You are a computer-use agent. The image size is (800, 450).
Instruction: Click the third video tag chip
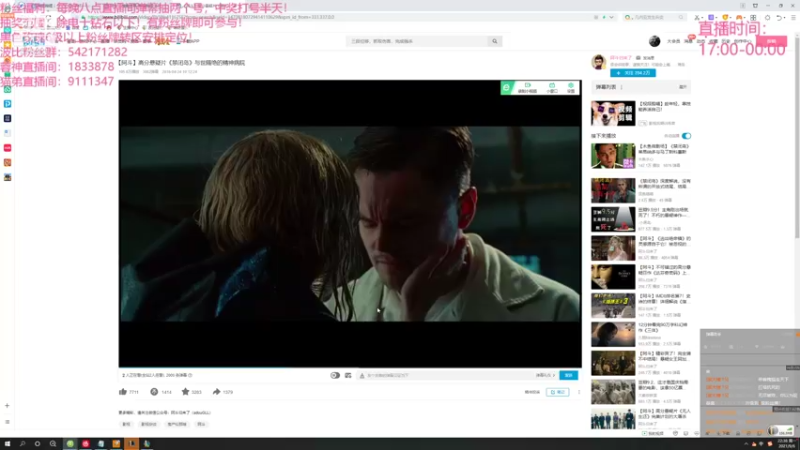click(x=177, y=424)
